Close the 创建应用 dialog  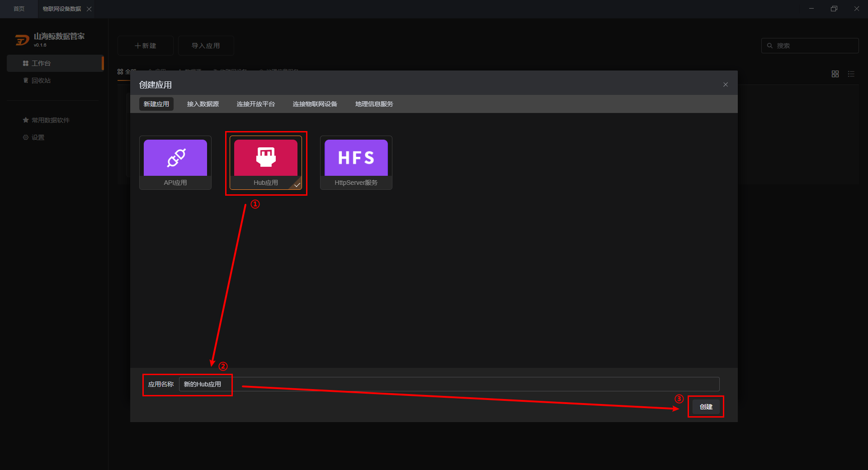(x=726, y=85)
